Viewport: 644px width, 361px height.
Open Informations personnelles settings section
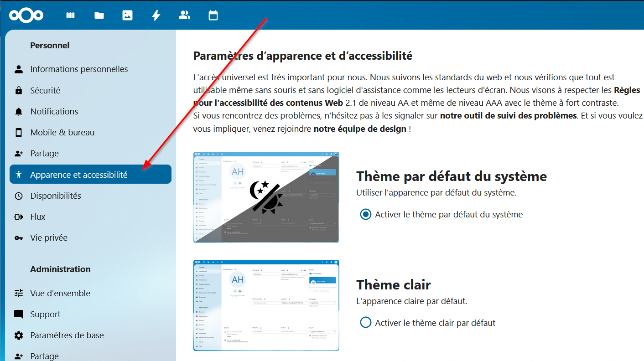pyautogui.click(x=79, y=69)
